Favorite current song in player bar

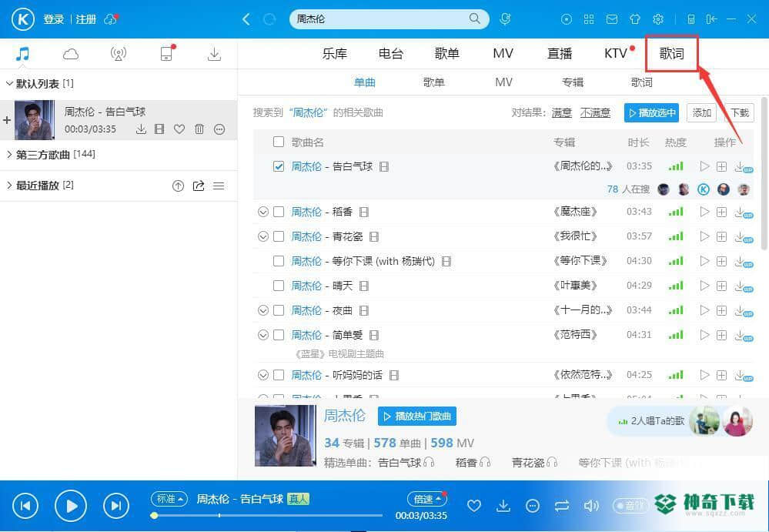coord(473,505)
